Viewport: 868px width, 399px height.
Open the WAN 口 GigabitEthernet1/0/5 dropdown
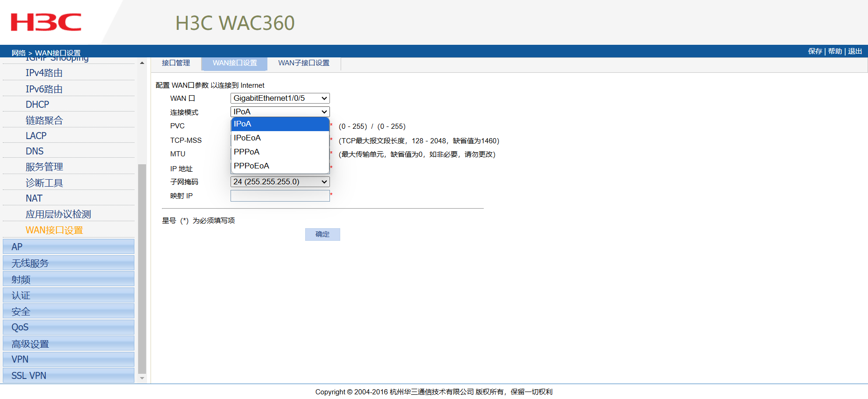(280, 98)
